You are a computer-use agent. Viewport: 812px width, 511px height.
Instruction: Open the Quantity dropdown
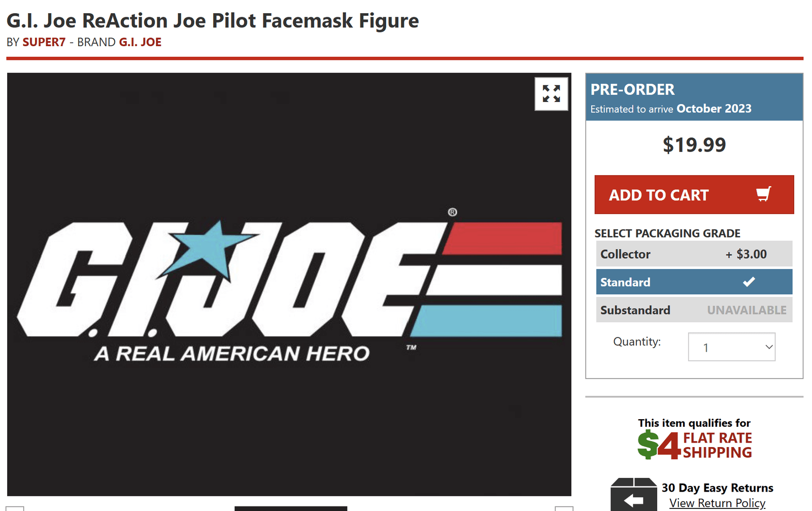point(731,347)
